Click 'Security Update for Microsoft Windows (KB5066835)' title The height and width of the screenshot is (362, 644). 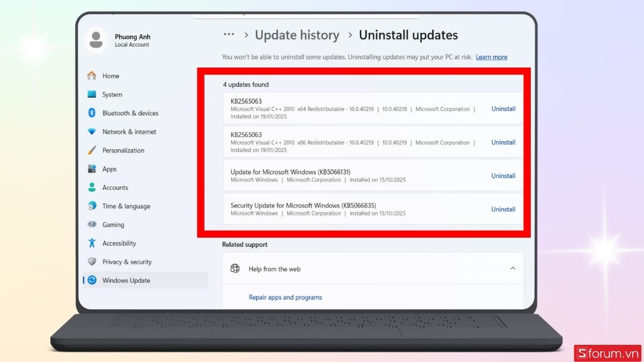[x=303, y=205]
